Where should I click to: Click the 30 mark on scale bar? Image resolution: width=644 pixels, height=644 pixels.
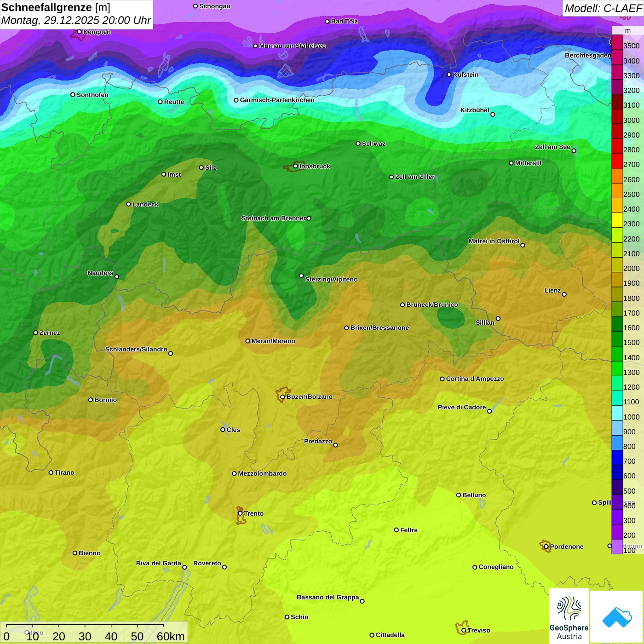pos(85,637)
